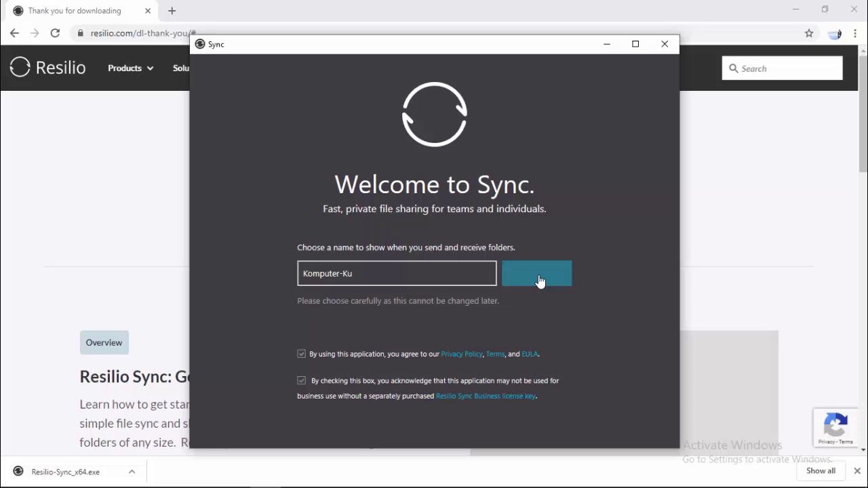The image size is (868, 488).
Task: Click the Search field on the Resilio site
Action: tap(783, 68)
